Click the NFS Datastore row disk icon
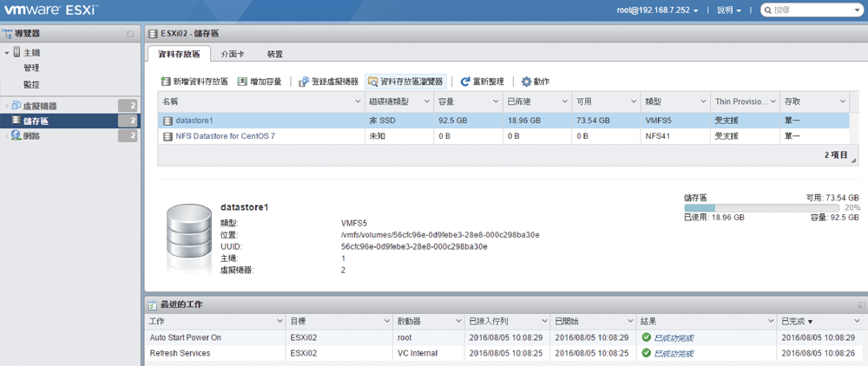This screenshot has width=868, height=366. coord(168,136)
